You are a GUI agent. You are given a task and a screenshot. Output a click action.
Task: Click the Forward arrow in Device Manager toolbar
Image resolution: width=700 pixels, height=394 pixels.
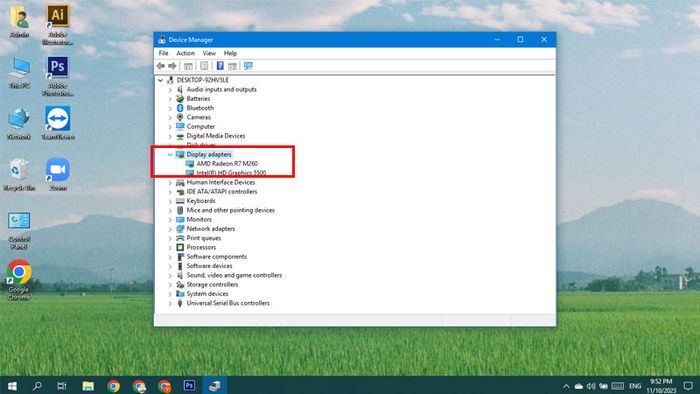[x=172, y=66]
